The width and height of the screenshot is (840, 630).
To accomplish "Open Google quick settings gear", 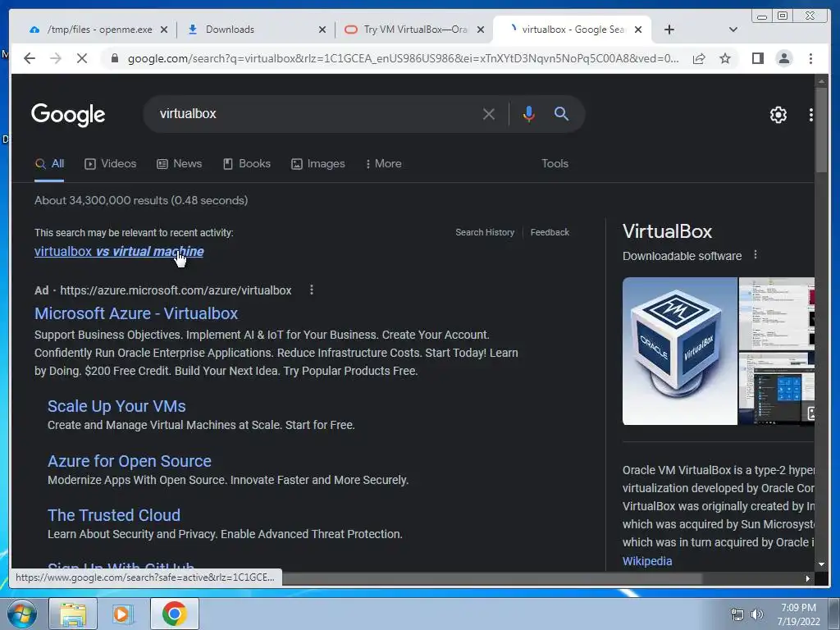I will pyautogui.click(x=778, y=115).
